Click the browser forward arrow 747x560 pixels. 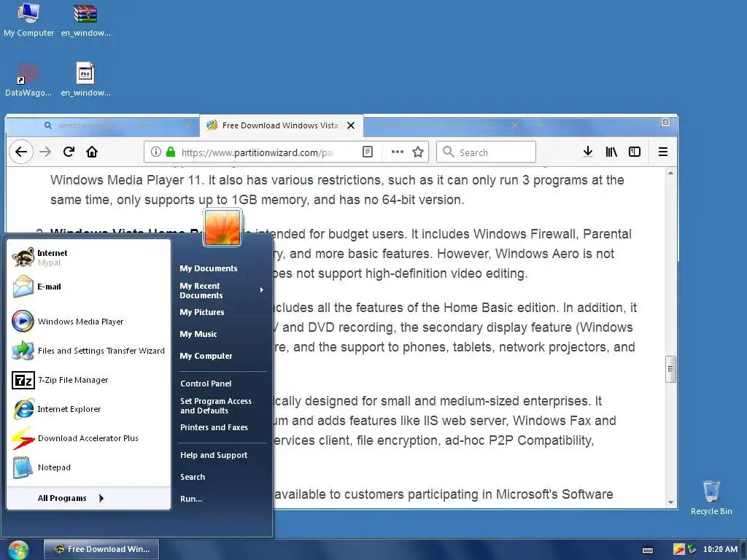click(x=45, y=152)
